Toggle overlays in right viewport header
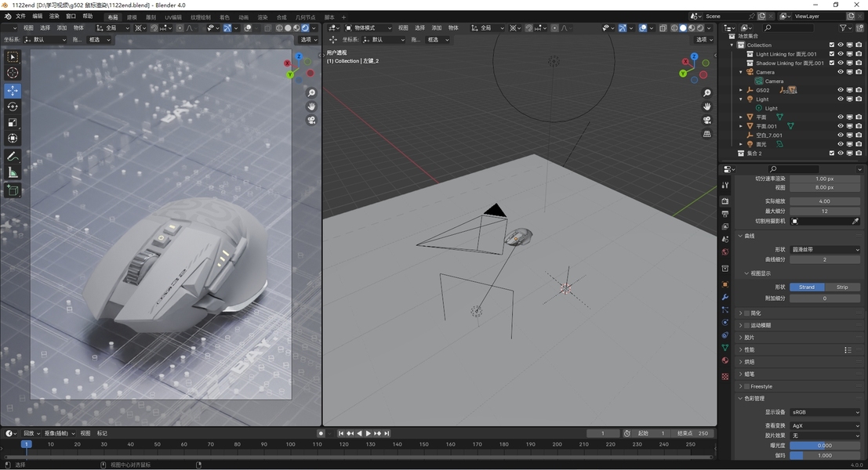 point(643,27)
